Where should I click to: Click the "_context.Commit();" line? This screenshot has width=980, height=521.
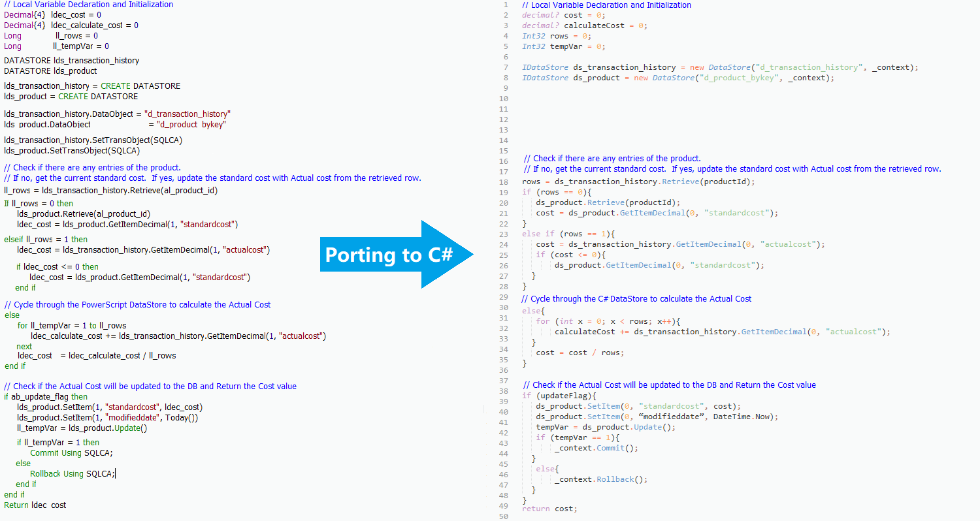(596, 448)
